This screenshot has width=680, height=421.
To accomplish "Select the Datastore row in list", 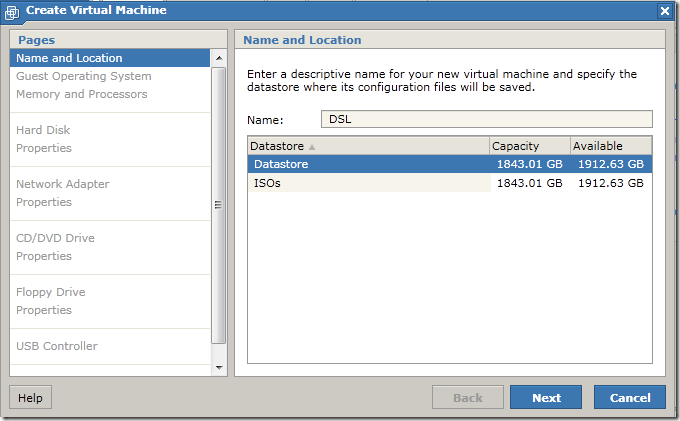I will point(450,164).
